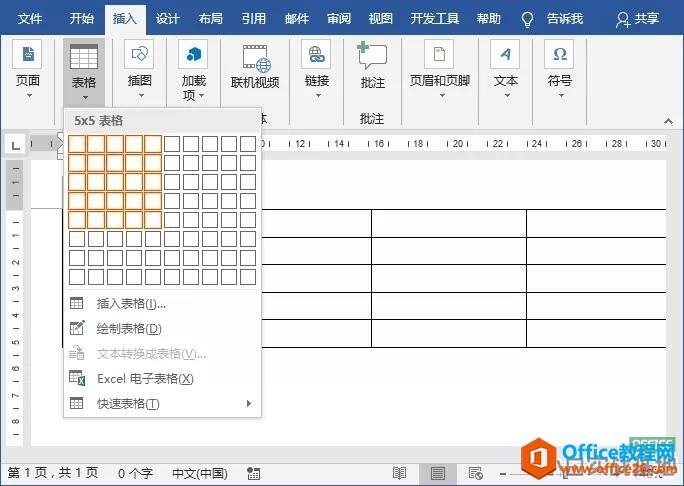Select the print layout view icon
This screenshot has width=684, height=486.
(438, 473)
